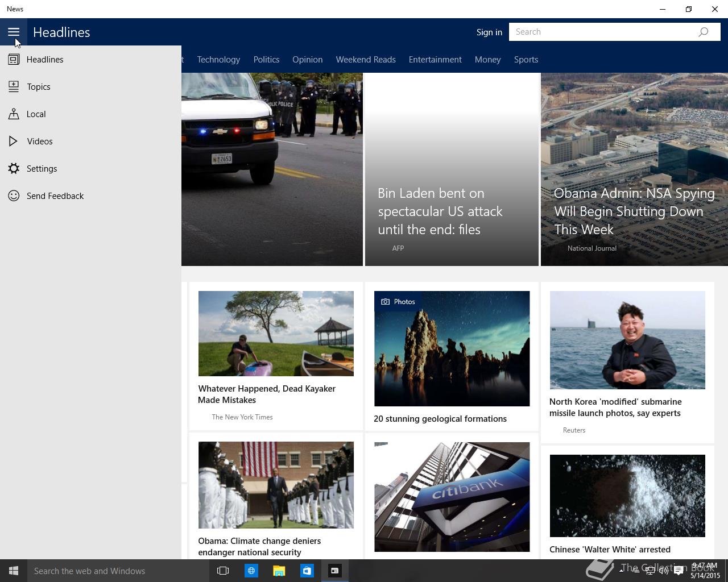Open Chinese 'Walter White' arrested article

[x=610, y=549]
